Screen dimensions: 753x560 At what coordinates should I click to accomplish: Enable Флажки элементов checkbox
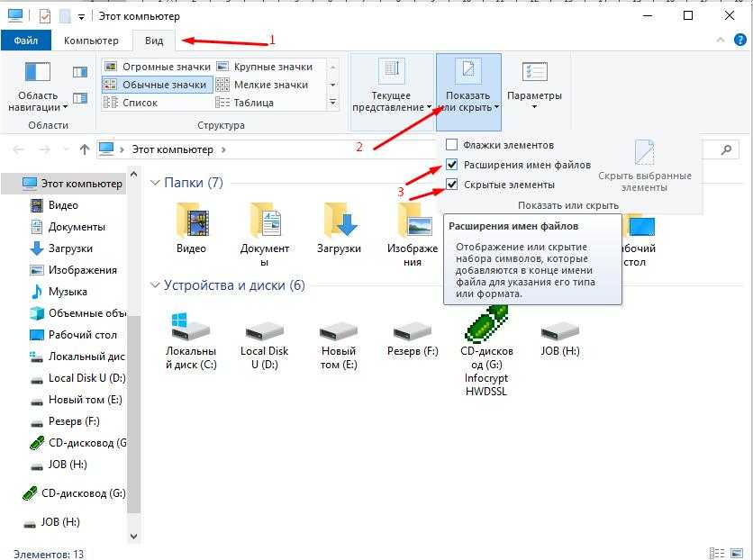(452, 145)
